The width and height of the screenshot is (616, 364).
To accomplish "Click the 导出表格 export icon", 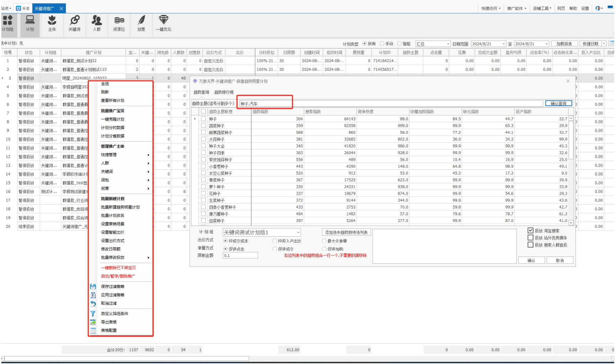I will 93,322.
